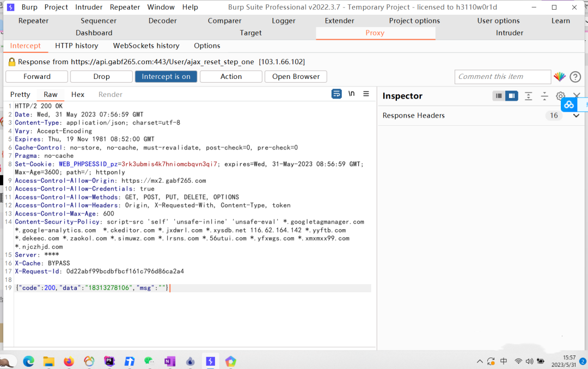588x369 pixels.
Task: Go to the Dashboard tab
Action: coord(94,33)
